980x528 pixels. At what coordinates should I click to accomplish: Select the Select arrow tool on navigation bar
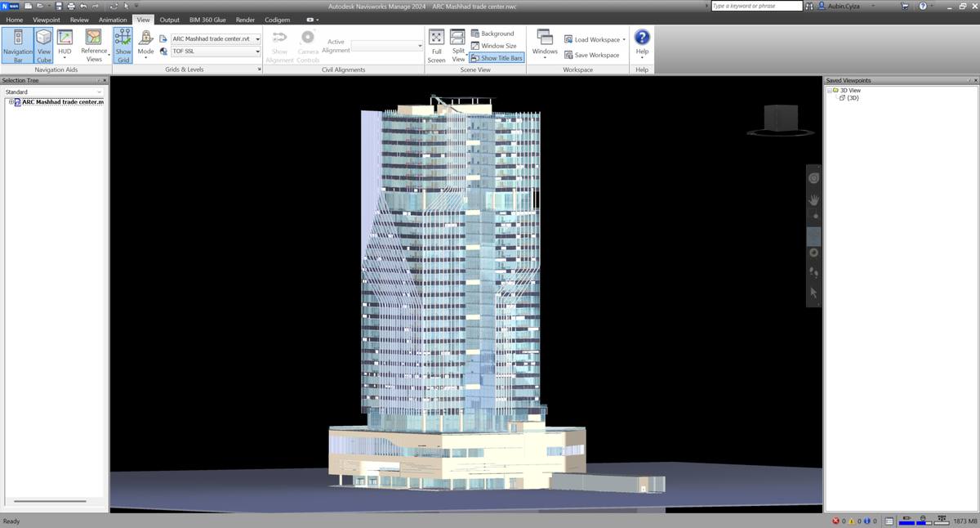tap(813, 292)
